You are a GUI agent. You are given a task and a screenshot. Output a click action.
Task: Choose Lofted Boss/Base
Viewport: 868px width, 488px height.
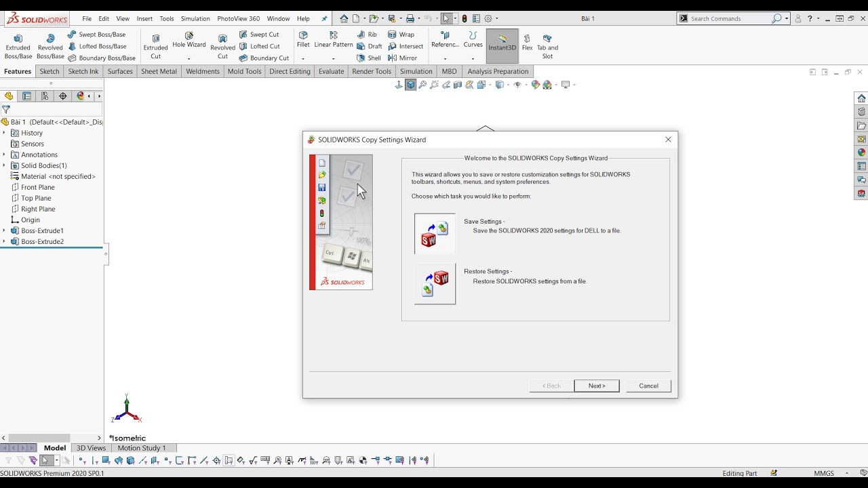tap(97, 46)
